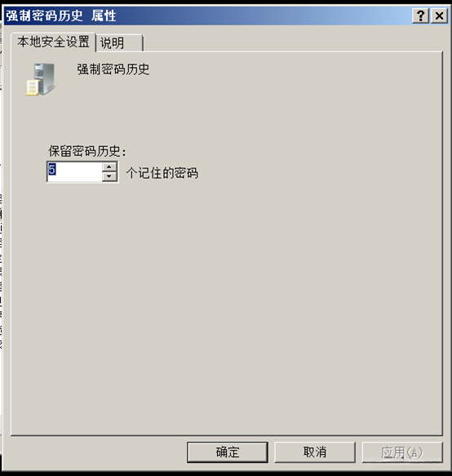
Task: Click the 个记住的密码 label text
Action: 162,173
